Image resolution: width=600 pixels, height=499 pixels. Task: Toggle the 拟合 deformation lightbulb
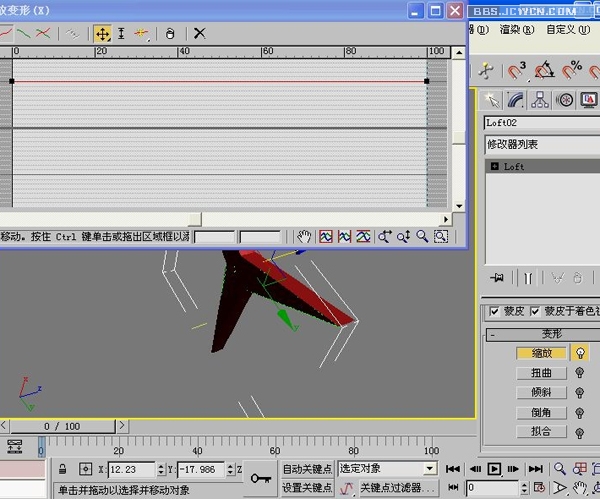click(x=580, y=432)
